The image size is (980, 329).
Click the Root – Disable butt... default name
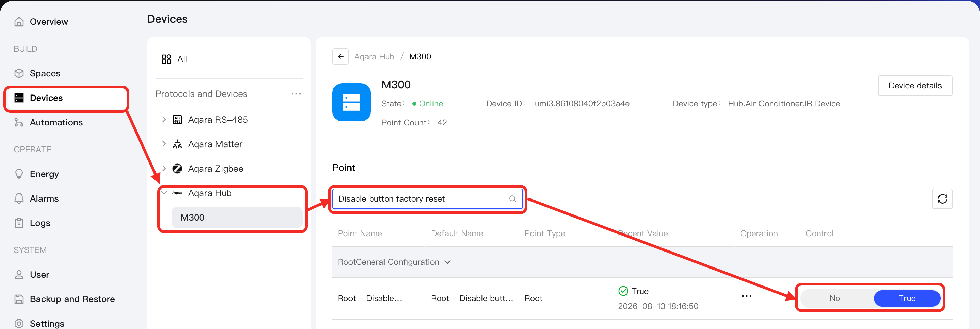click(472, 298)
